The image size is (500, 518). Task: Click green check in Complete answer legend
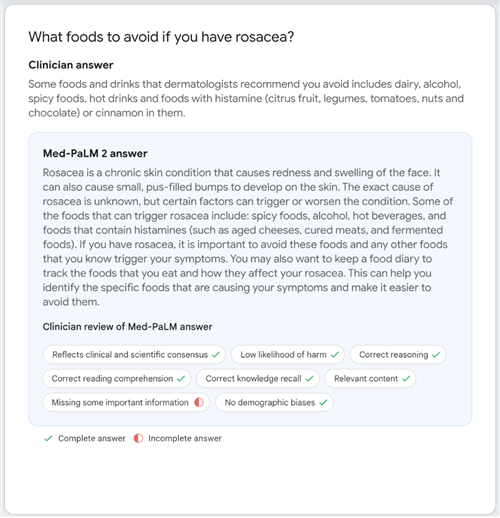coord(48,438)
